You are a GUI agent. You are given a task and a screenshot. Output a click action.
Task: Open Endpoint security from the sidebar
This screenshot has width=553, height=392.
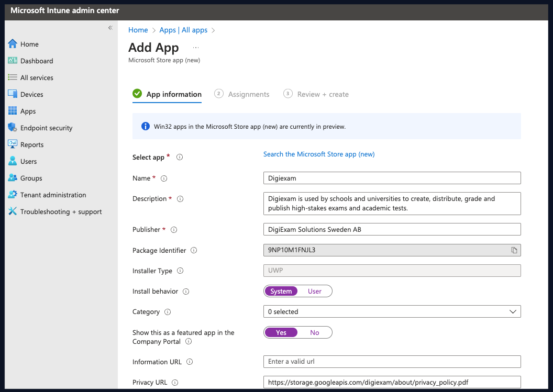point(46,128)
